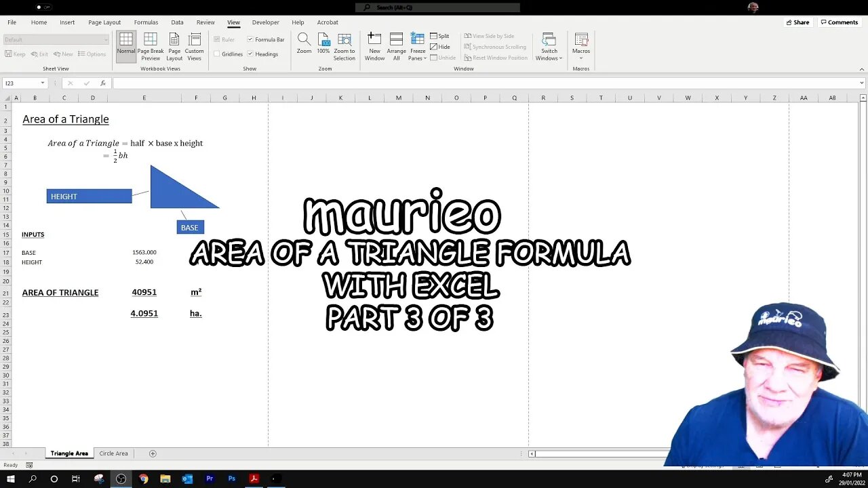The image size is (868, 488).
Task: Open Outlook from taskbar
Action: pyautogui.click(x=187, y=479)
